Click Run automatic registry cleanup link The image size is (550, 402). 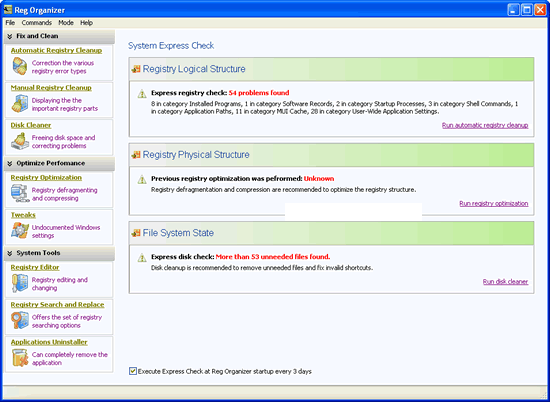click(x=485, y=125)
